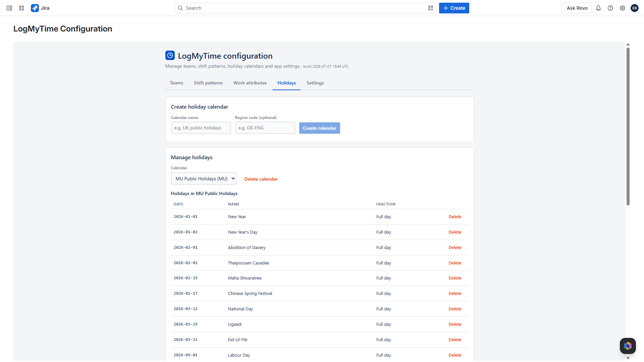Switch to the Shift patterns tab
This screenshot has width=644, height=362.
coord(208,83)
